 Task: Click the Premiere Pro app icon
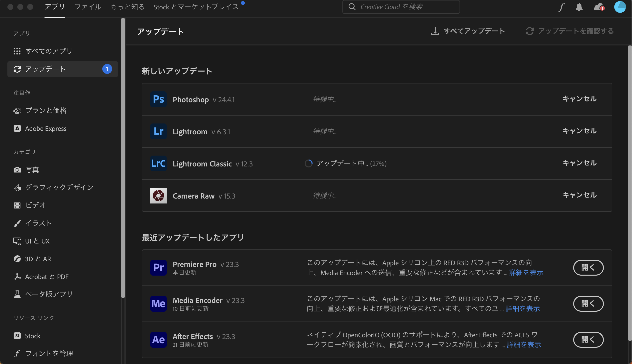(158, 267)
